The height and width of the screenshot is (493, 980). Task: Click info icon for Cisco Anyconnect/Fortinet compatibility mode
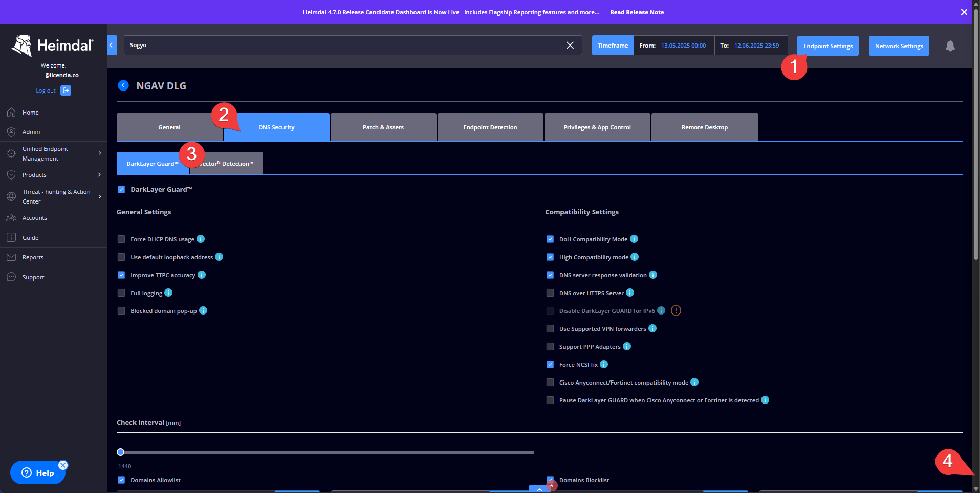694,382
